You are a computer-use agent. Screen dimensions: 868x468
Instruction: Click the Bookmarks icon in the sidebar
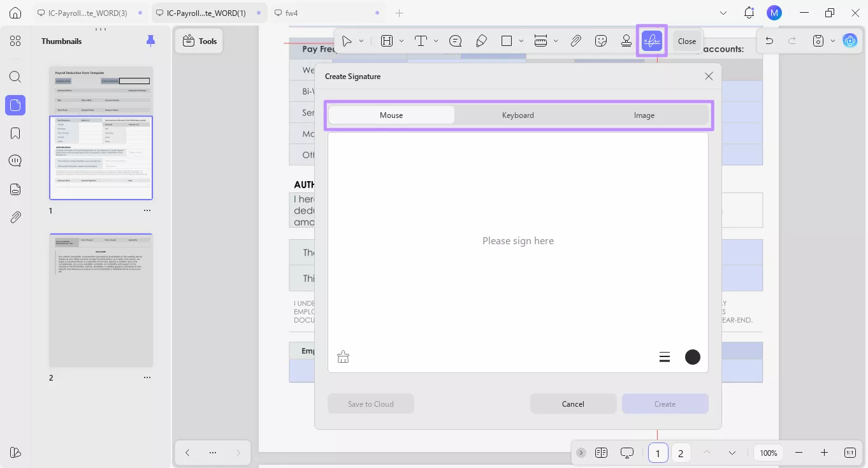click(x=15, y=133)
